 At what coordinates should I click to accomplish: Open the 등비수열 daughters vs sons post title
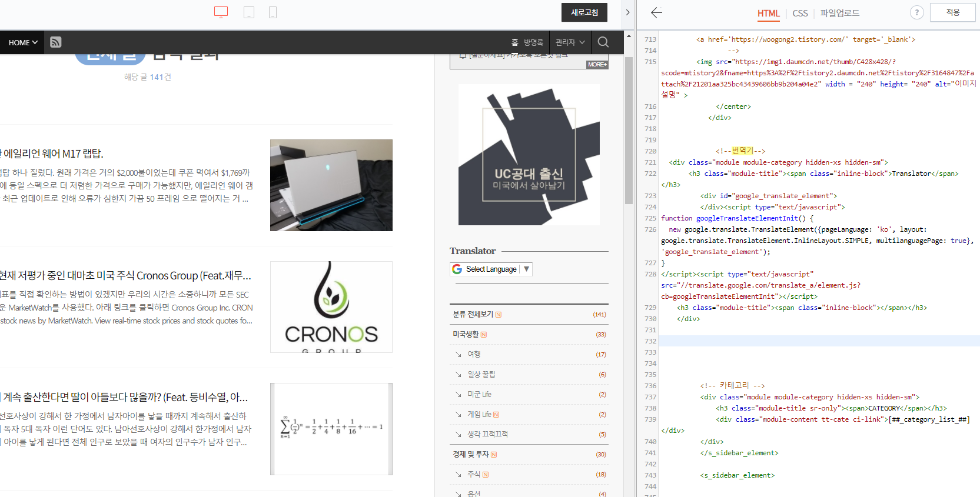click(x=124, y=397)
